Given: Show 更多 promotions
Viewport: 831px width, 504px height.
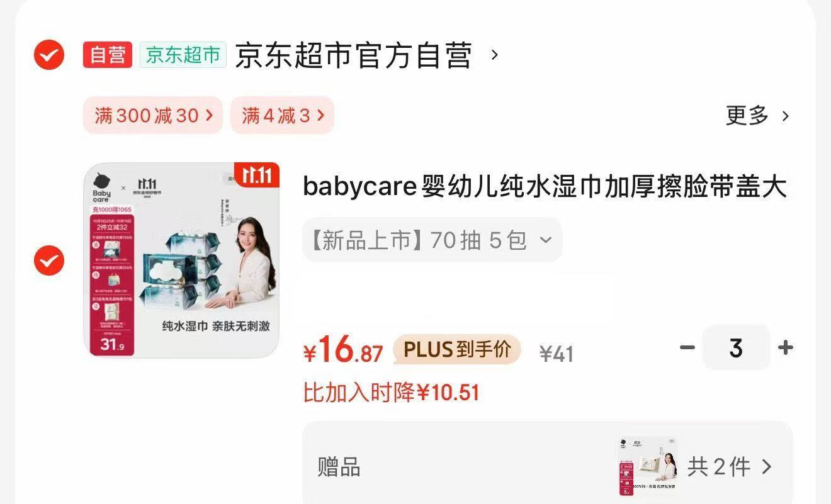Looking at the screenshot, I should pos(757,116).
